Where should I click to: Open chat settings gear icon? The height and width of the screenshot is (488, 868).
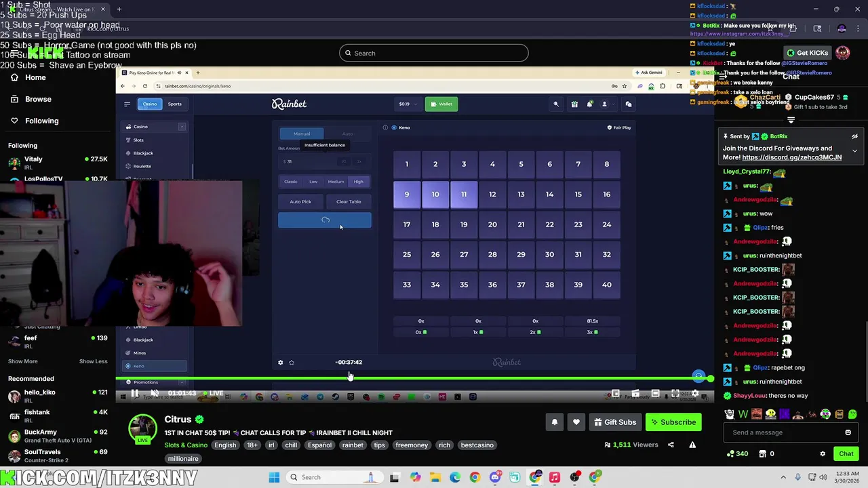(x=823, y=453)
